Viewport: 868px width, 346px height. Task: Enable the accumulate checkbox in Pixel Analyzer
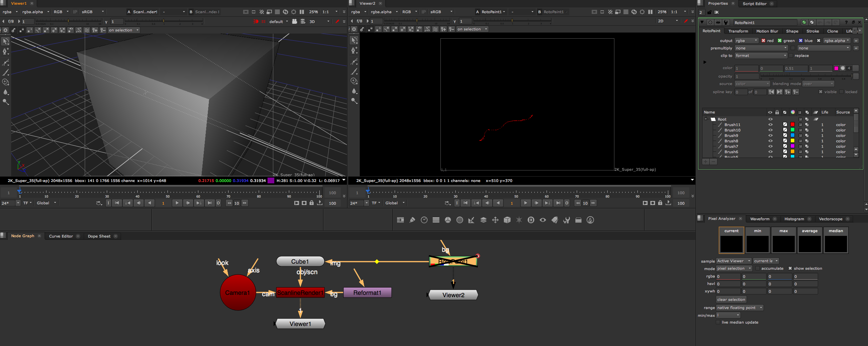pos(758,268)
